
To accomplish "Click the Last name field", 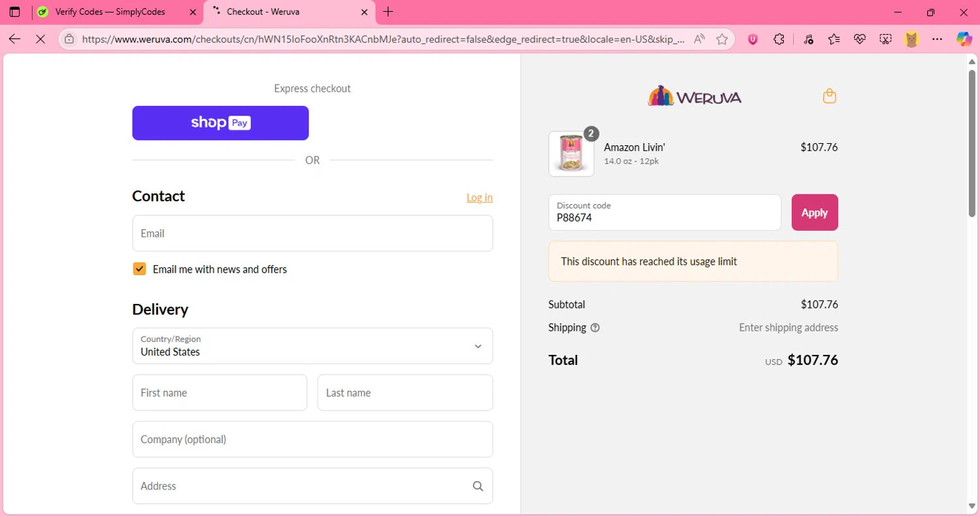I will pos(405,393).
